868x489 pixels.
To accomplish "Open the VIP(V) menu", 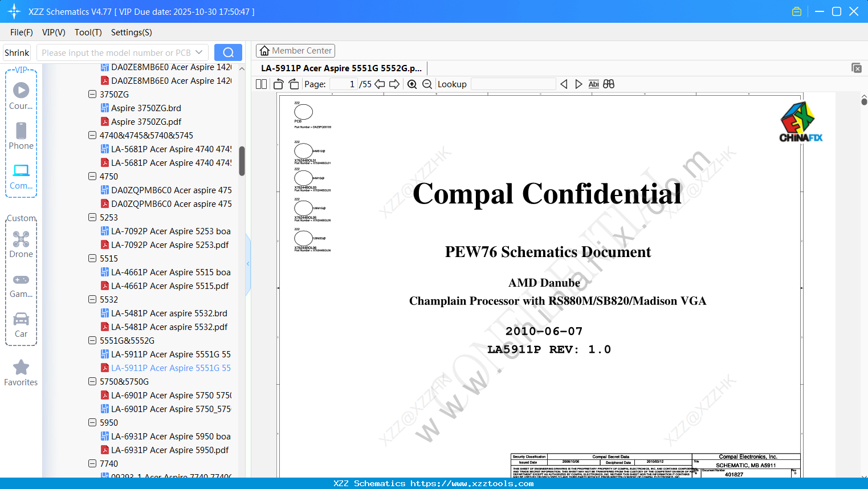I will click(54, 32).
